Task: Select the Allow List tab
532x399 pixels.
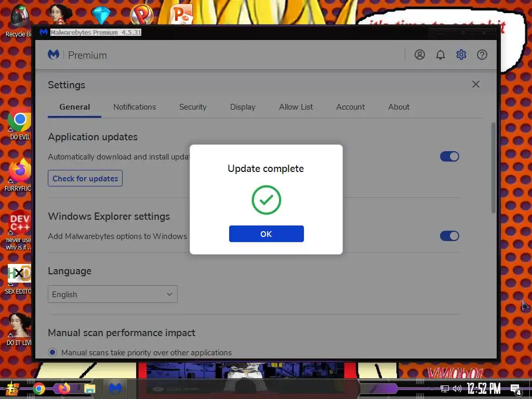Action: point(296,107)
